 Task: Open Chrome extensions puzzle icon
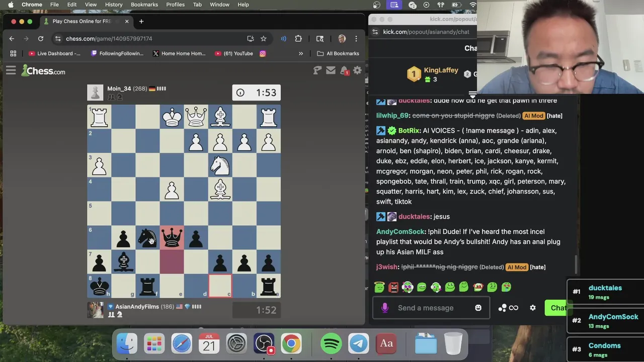coord(298,39)
